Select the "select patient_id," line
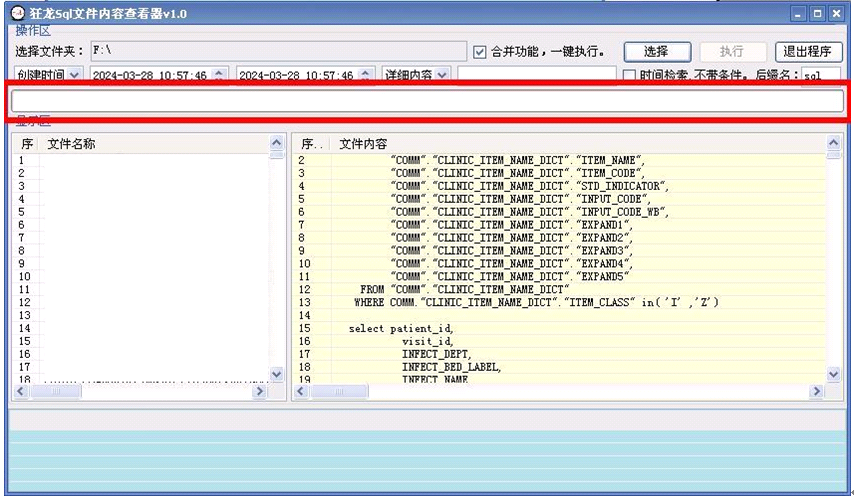 560,329
